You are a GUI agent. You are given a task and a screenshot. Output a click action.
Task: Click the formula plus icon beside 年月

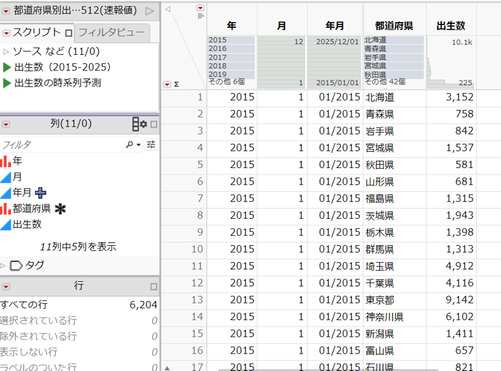click(x=41, y=193)
